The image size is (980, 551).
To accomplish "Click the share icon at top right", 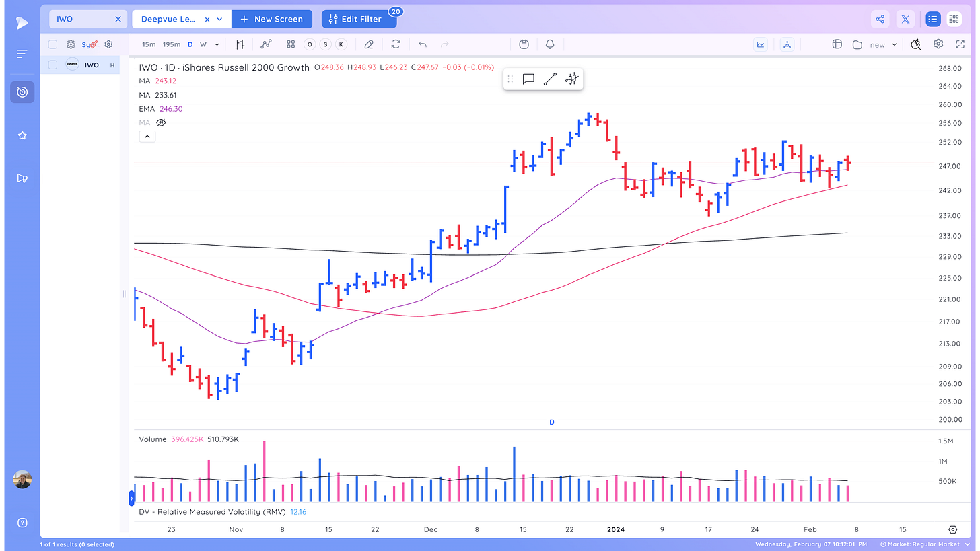I will (x=880, y=19).
